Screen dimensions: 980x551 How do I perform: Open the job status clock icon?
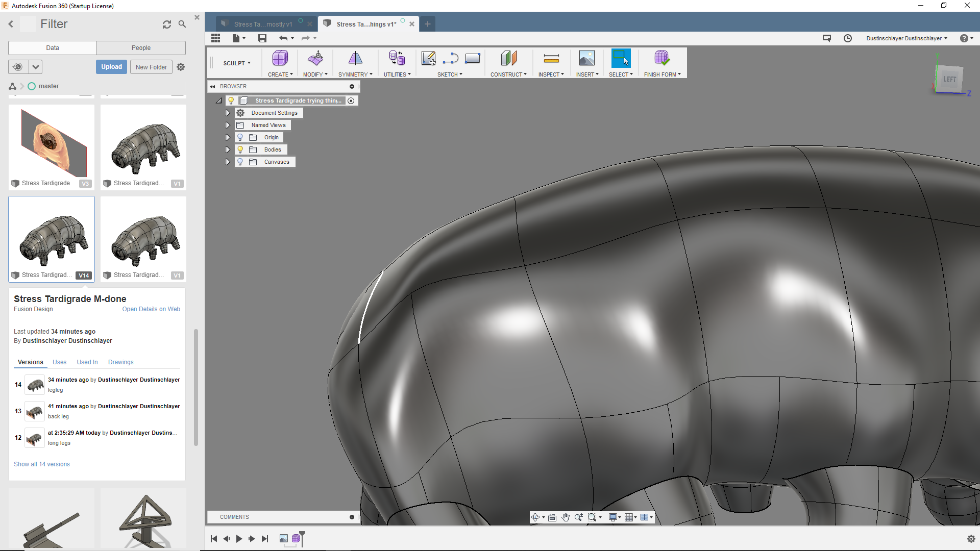pyautogui.click(x=848, y=38)
